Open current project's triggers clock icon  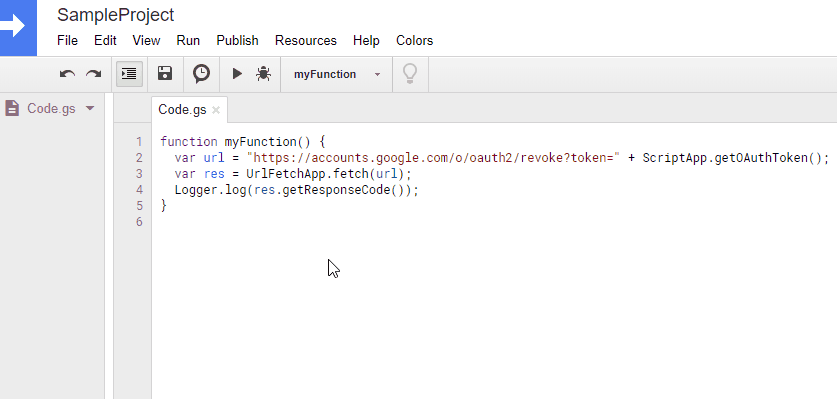tap(201, 74)
